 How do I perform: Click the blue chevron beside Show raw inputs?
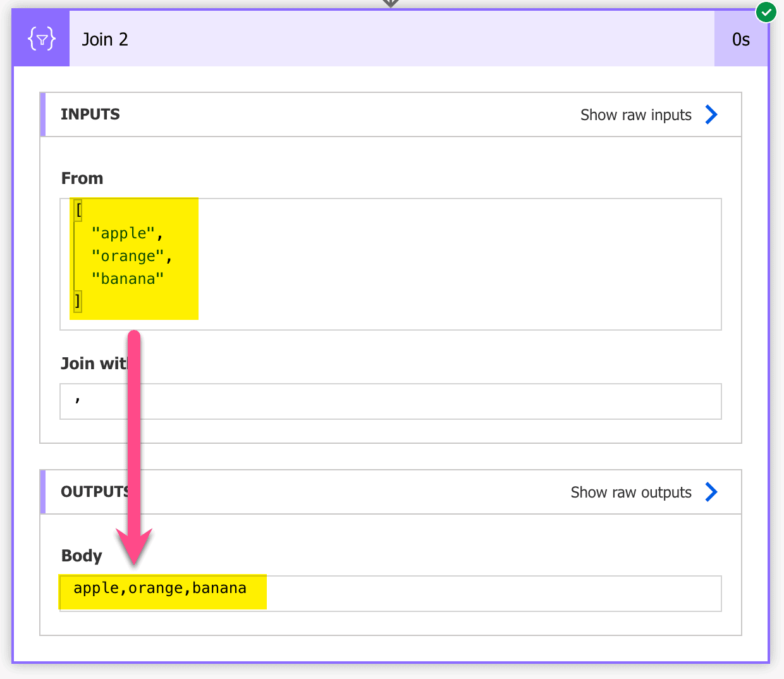[711, 114]
